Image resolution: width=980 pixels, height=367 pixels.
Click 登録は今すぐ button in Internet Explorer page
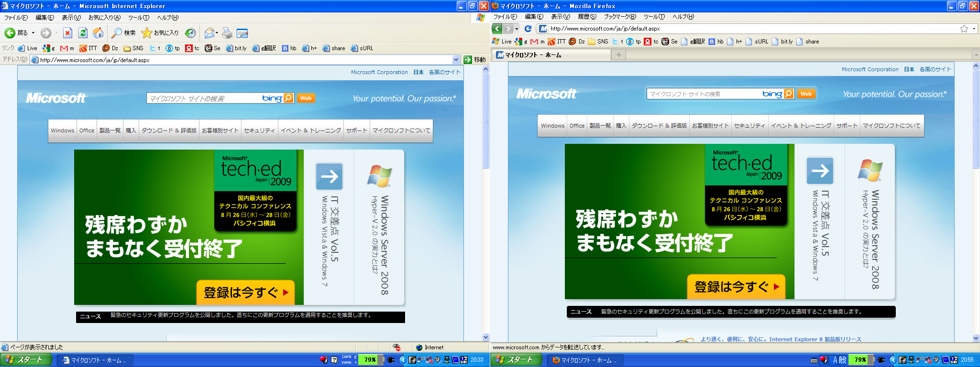click(245, 292)
